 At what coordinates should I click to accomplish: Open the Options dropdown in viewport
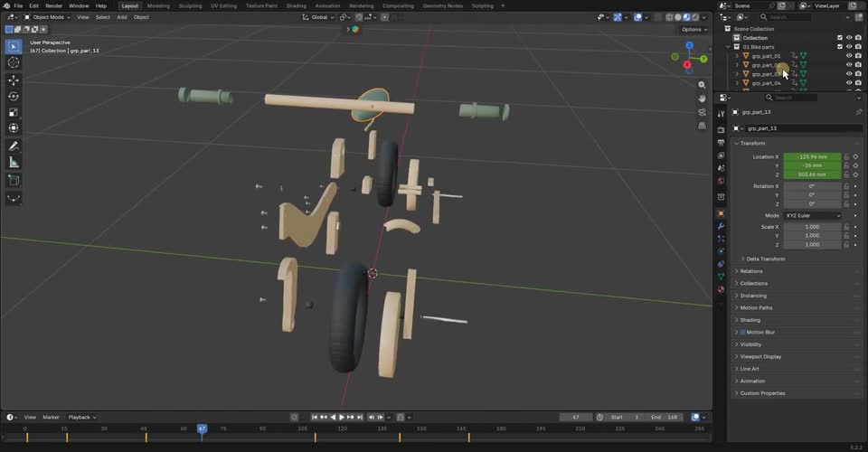693,29
